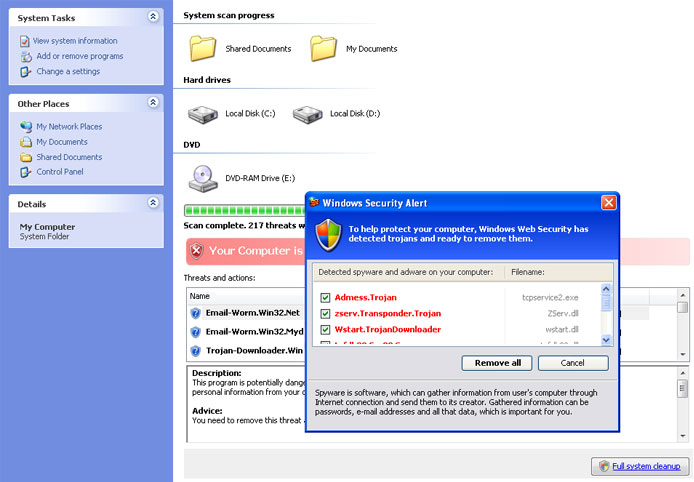The height and width of the screenshot is (482, 694).
Task: Uncheck the zserv.Transponder.Trojan checkbox
Action: coord(325,313)
